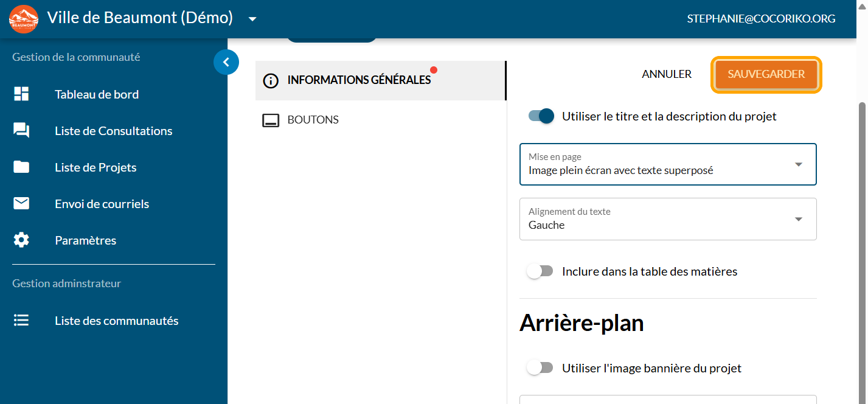Click the Paramètres gear icon
The height and width of the screenshot is (404, 868).
21,240
